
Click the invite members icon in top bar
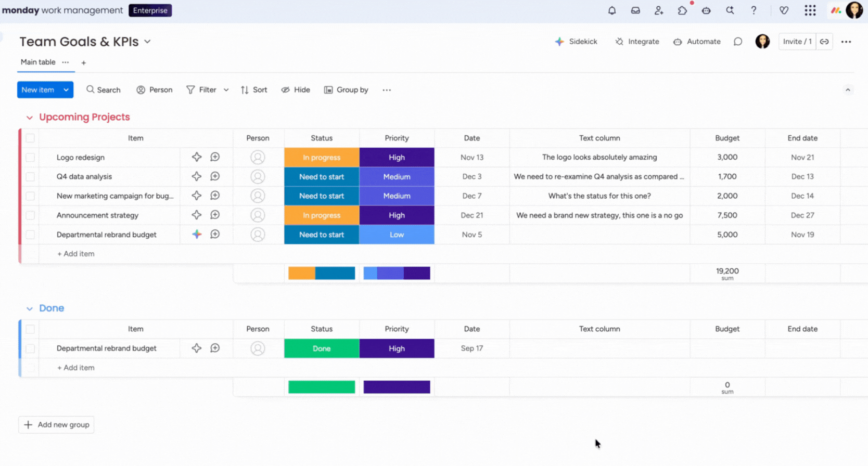click(x=659, y=10)
